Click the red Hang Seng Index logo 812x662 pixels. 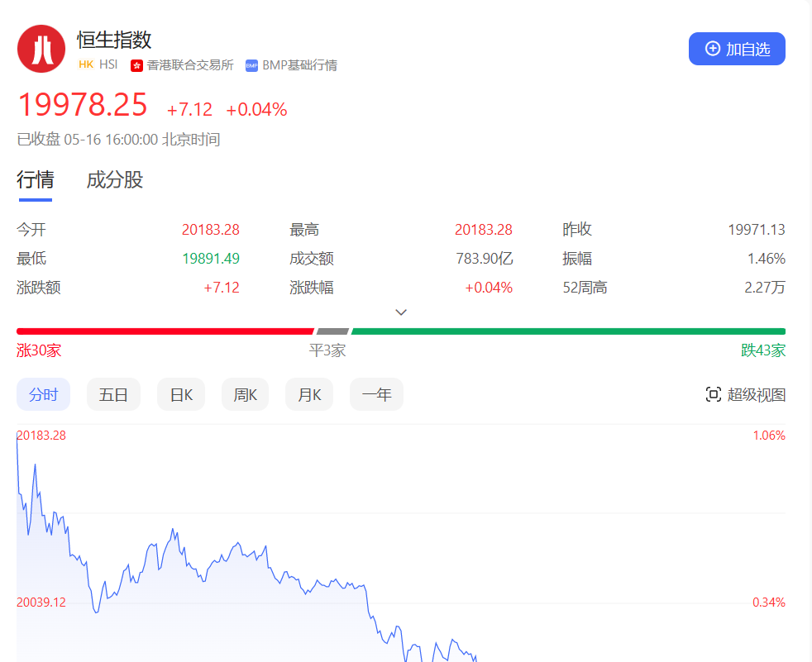click(x=41, y=49)
